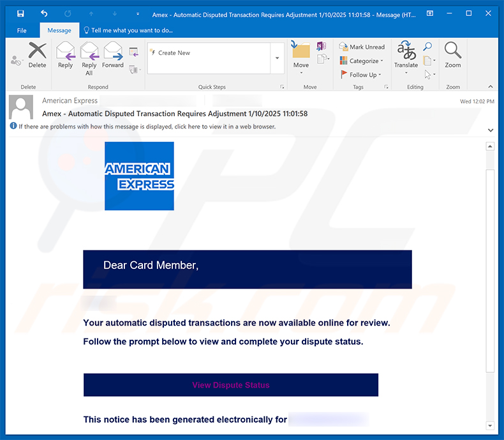
Task: Open the Related items dropdown
Action: pyautogui.click(x=429, y=61)
